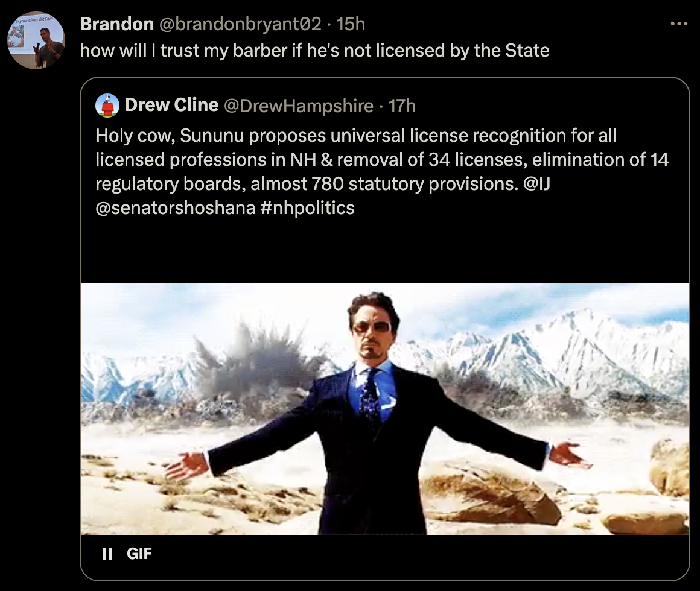Screen dimensions: 700x591
Task: Pause the GIF with the pause icon
Action: (x=107, y=554)
